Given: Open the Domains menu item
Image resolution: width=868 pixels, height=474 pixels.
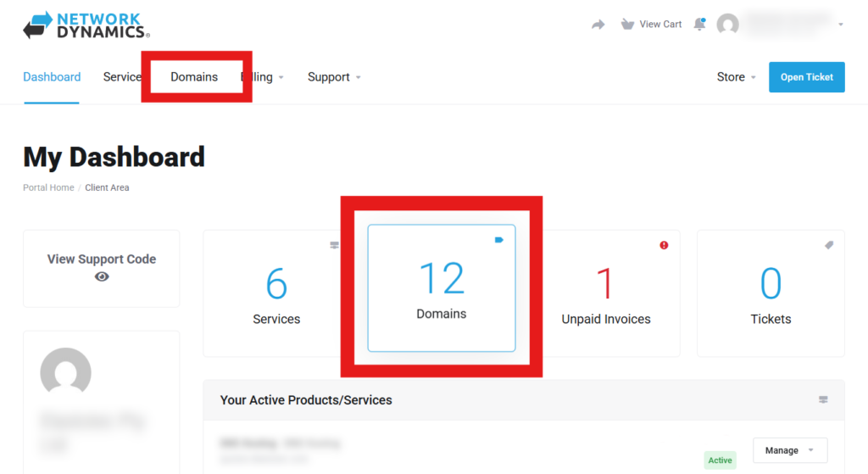Looking at the screenshot, I should click(194, 77).
